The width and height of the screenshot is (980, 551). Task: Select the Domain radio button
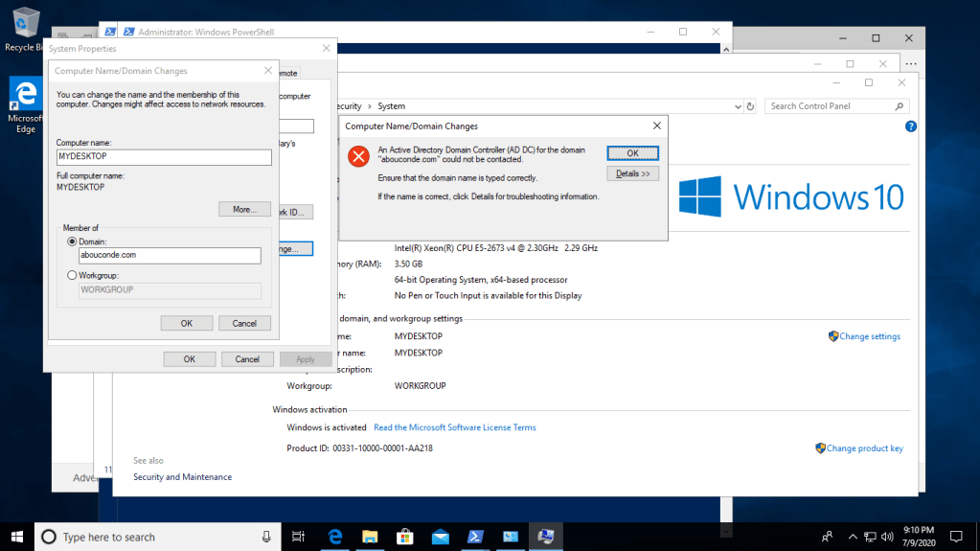72,242
